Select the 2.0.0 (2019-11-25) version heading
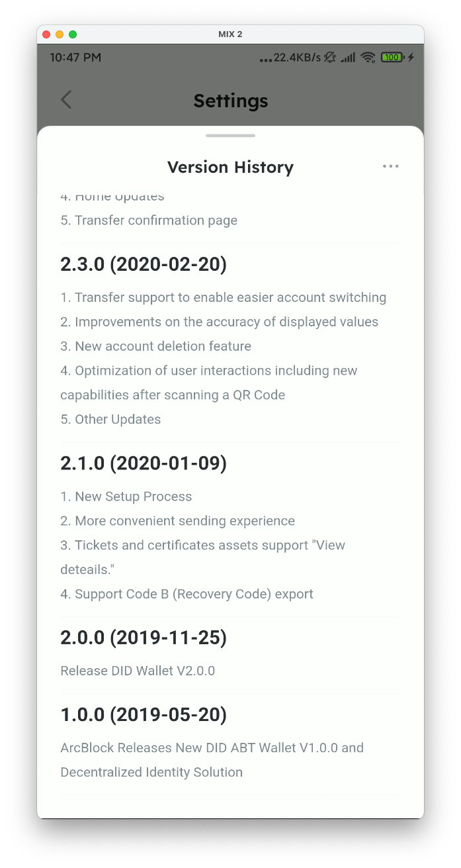Viewport: 461px width, 868px height. [x=144, y=638]
